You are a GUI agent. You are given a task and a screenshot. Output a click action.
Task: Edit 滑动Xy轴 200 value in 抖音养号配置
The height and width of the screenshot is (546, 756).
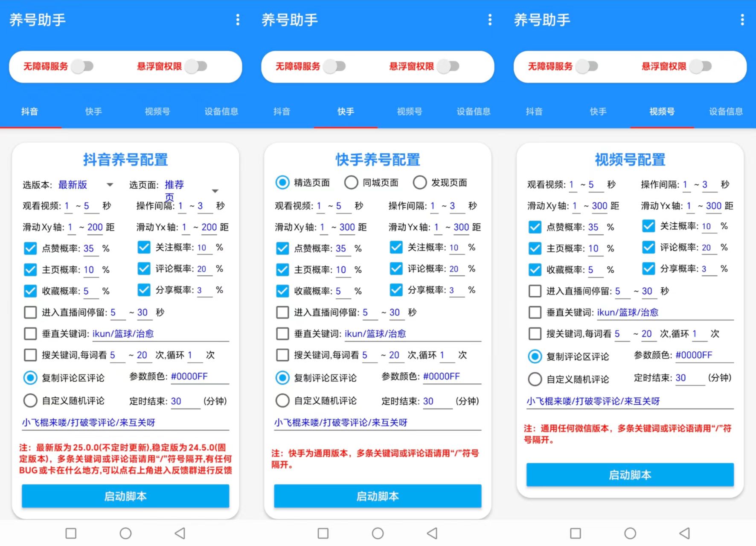coord(95,227)
